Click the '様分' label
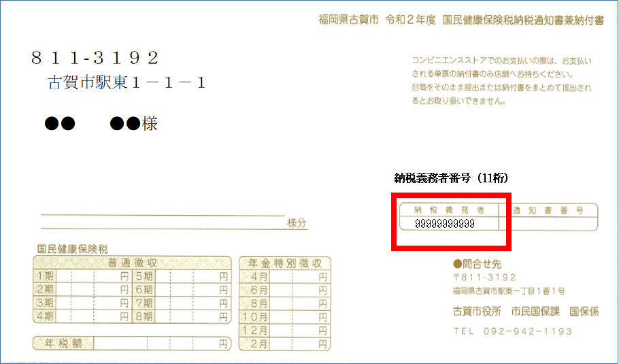 297,222
